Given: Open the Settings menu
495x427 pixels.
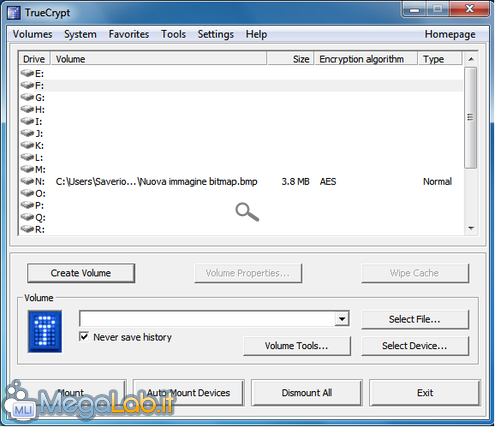Looking at the screenshot, I should 216,34.
